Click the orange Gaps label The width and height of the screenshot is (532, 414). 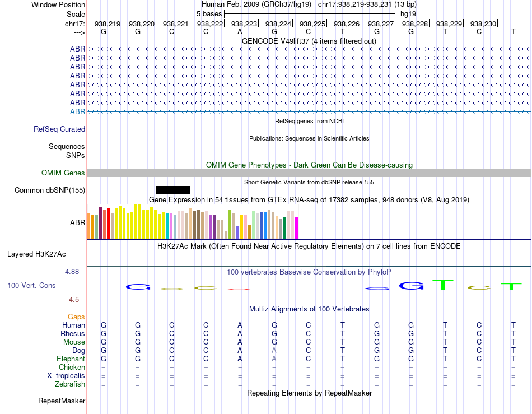click(x=76, y=317)
